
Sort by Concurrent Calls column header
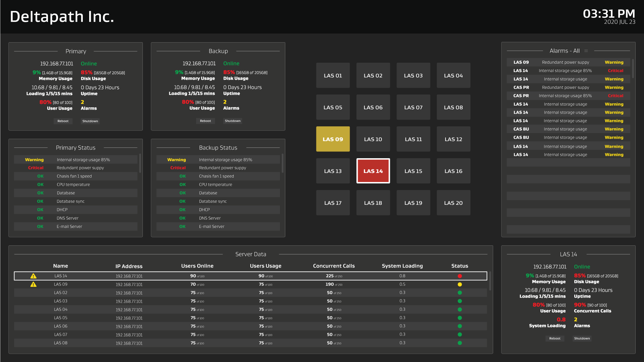click(334, 266)
